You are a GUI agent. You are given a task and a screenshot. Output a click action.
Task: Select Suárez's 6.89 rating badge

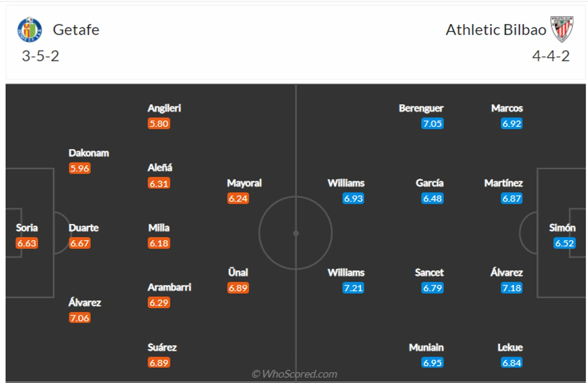pyautogui.click(x=159, y=362)
